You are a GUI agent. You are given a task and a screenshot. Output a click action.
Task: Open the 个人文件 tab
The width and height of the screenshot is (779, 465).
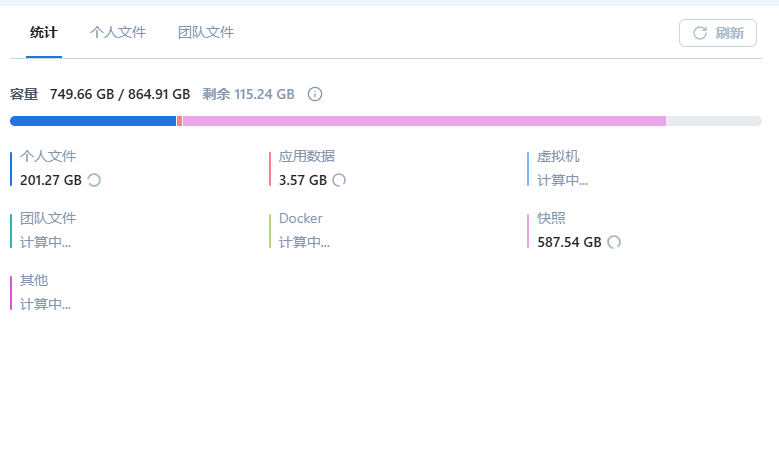coord(118,33)
